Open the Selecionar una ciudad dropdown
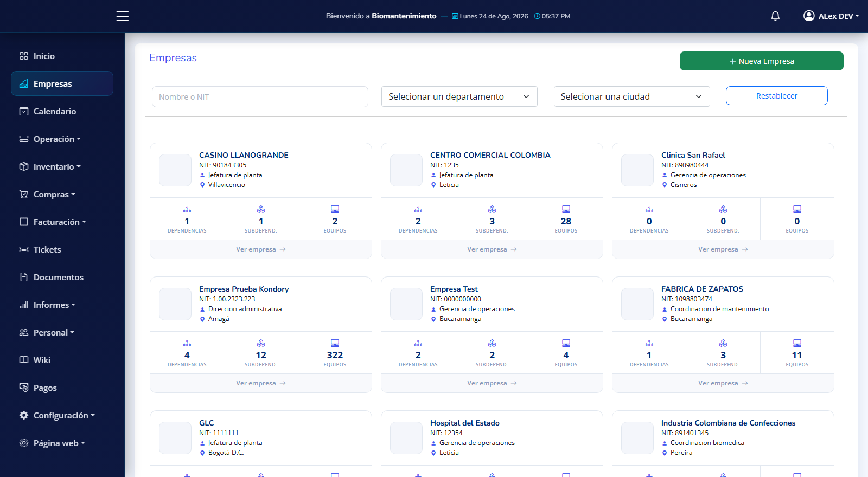Screen dimensions: 868x477 (632, 96)
